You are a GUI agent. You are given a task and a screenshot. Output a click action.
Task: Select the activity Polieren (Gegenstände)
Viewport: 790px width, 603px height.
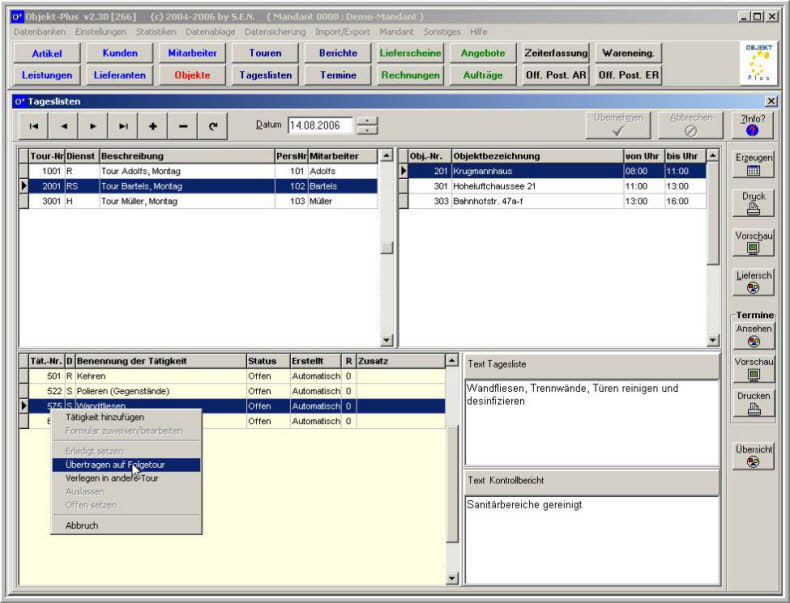click(x=232, y=391)
